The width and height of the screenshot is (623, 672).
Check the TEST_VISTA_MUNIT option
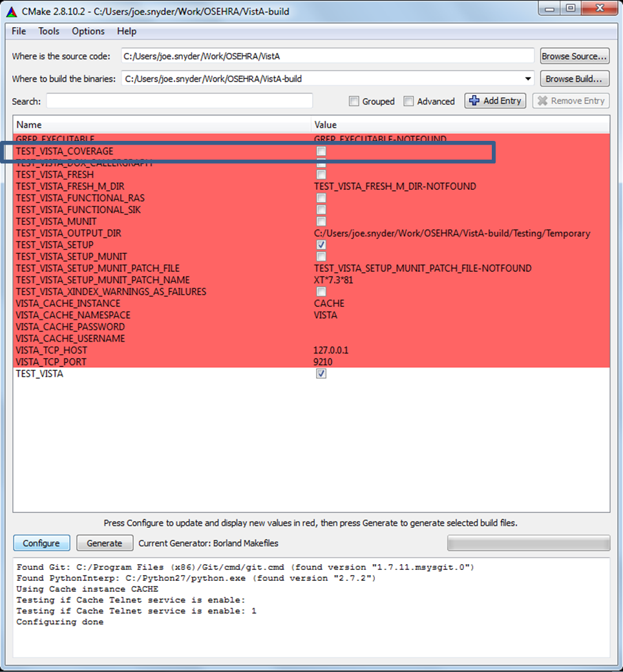point(321,222)
